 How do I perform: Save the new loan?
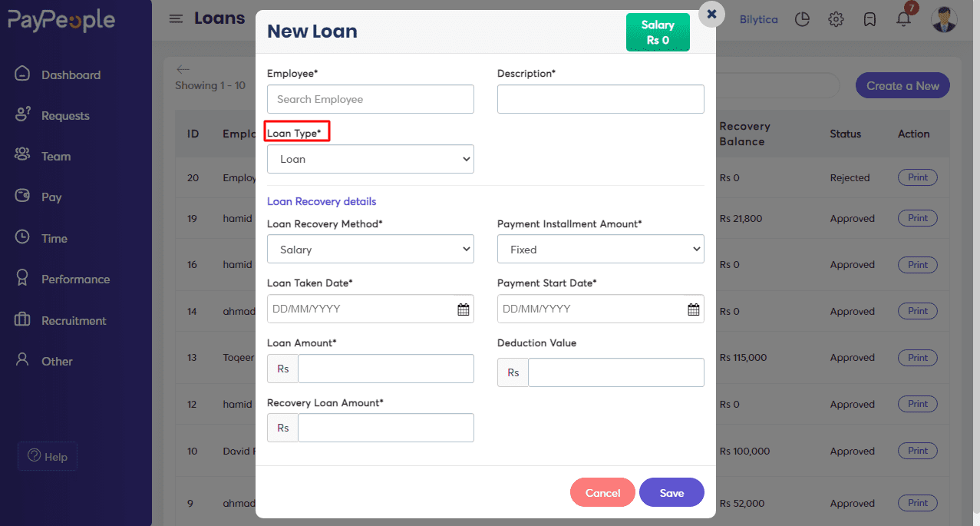coord(671,493)
